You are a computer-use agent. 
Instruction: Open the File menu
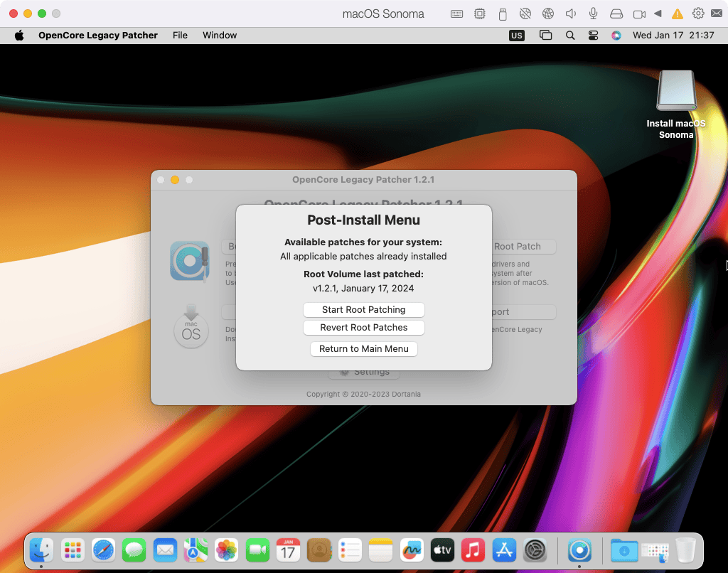click(x=180, y=35)
